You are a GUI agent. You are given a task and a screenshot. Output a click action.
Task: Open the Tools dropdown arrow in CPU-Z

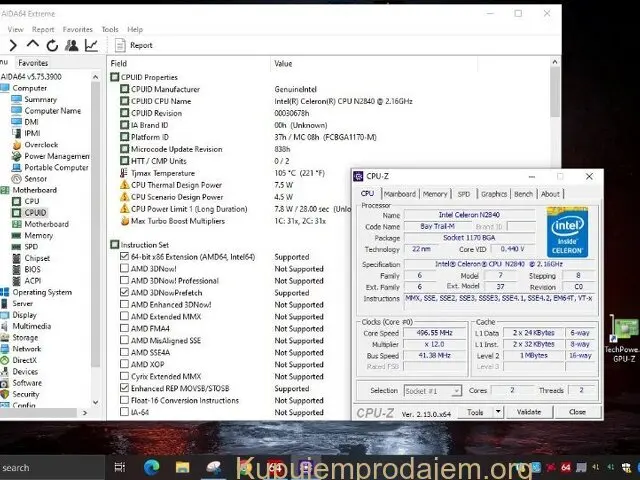(499, 412)
